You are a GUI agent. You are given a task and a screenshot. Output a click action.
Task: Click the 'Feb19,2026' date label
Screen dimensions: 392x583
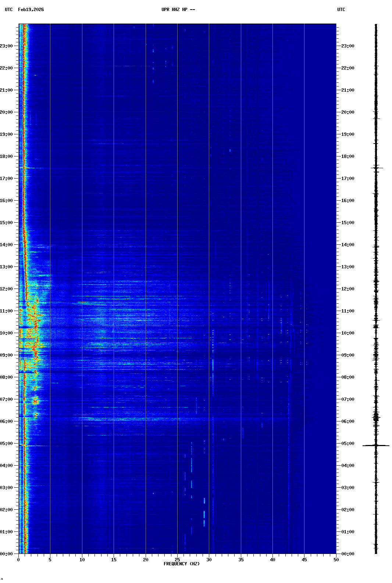tap(31, 10)
